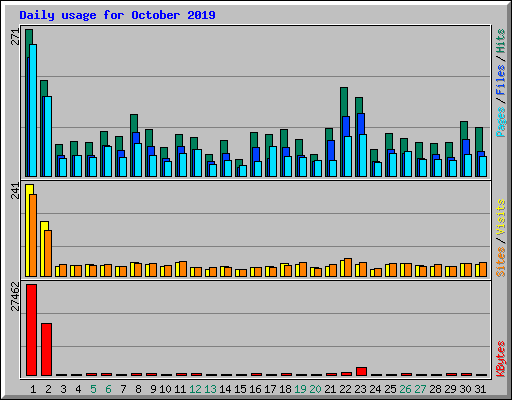The height and width of the screenshot is (400, 512).
Task: Click day 19 weekend label
Action: click(x=300, y=389)
